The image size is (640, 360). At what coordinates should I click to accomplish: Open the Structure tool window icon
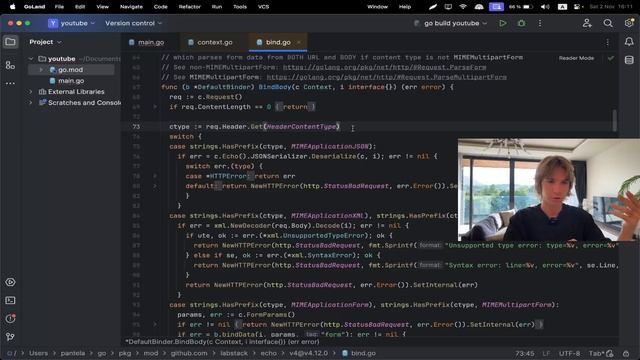10,65
